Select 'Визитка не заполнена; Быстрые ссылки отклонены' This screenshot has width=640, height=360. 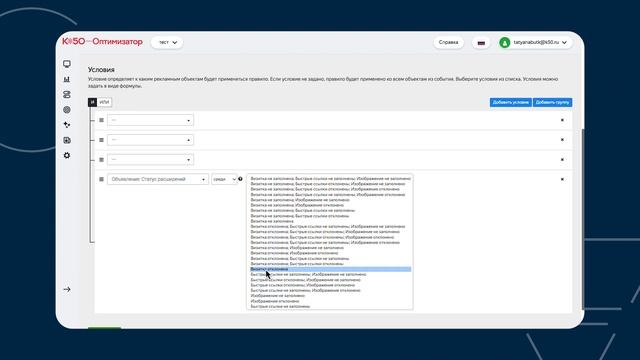331,216
